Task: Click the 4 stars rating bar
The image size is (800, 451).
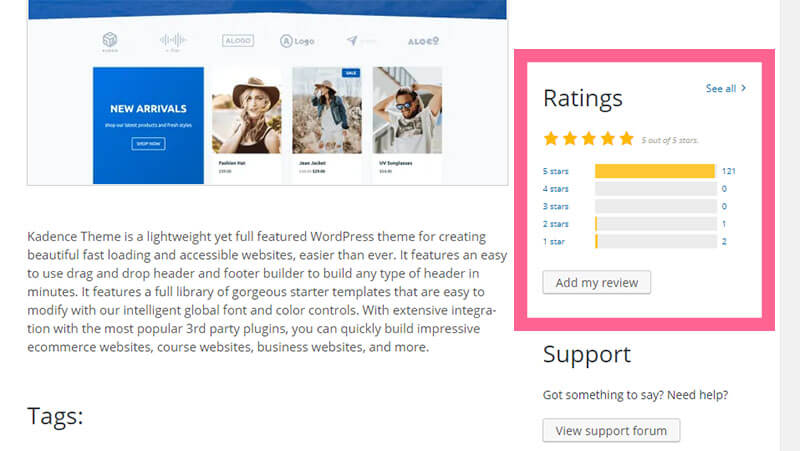Action: coord(656,189)
